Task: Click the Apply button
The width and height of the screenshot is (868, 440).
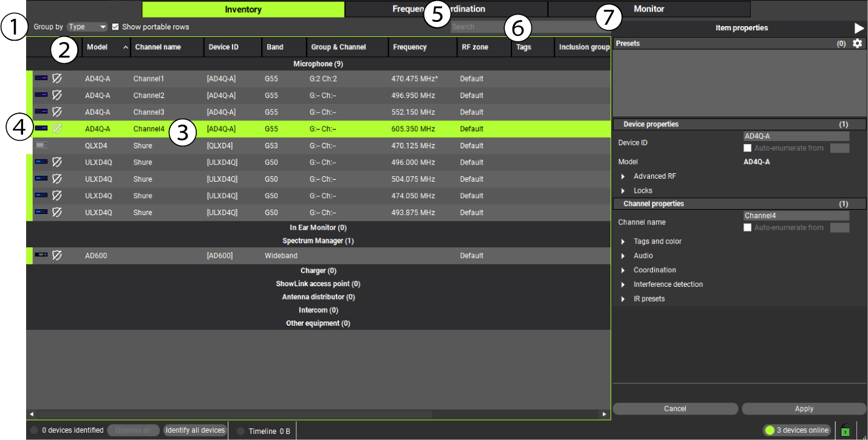Action: (804, 409)
